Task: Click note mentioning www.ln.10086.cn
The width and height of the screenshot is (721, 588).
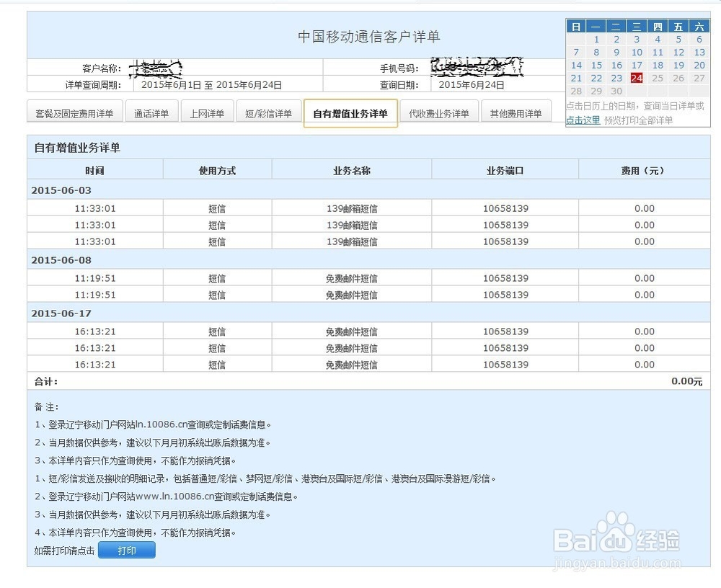Action: [x=167, y=496]
